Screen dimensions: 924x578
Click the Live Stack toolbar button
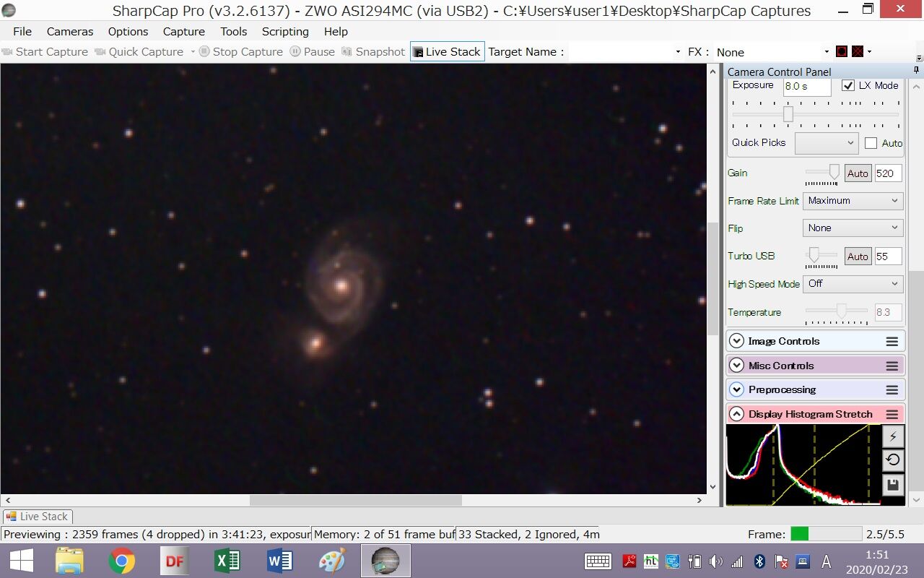coord(447,51)
